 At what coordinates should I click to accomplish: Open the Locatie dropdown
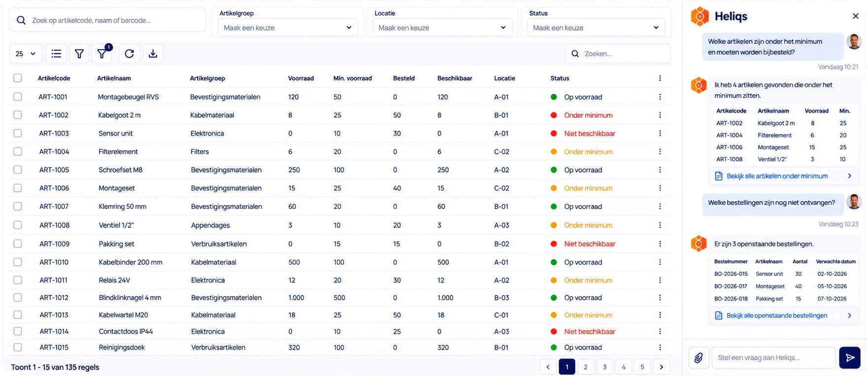coord(442,28)
